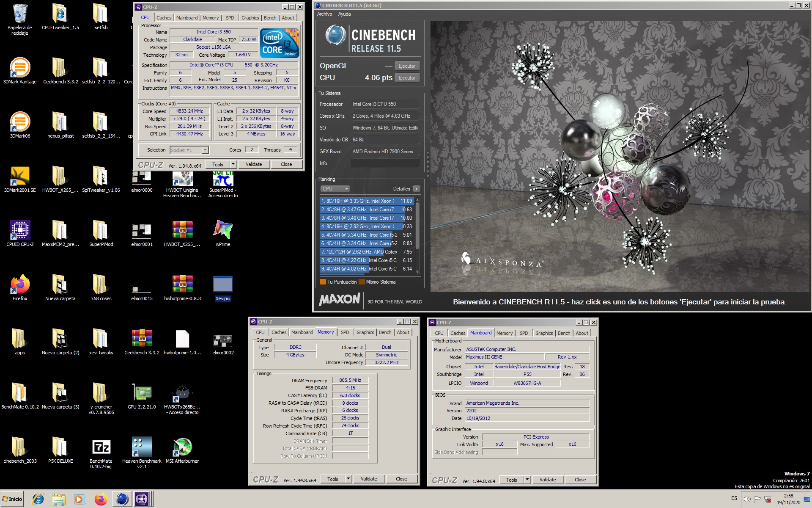
Task: Click the Mismo Sistema legend swatch
Action: coord(362,282)
